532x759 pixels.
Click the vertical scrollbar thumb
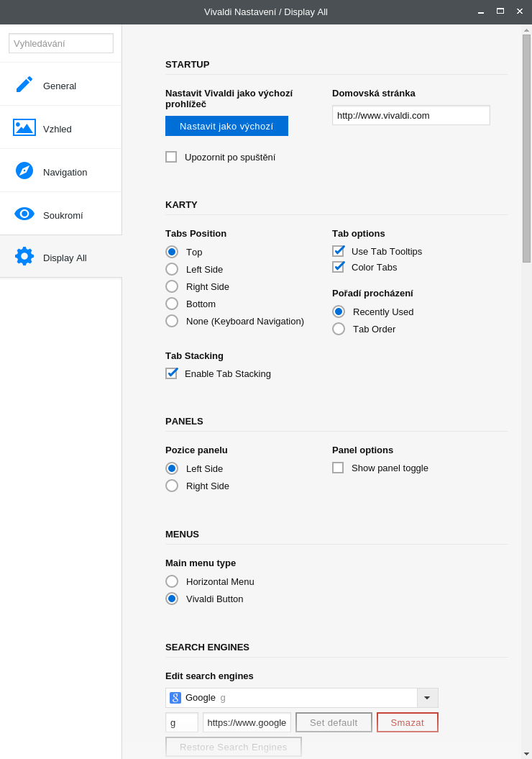[526, 148]
